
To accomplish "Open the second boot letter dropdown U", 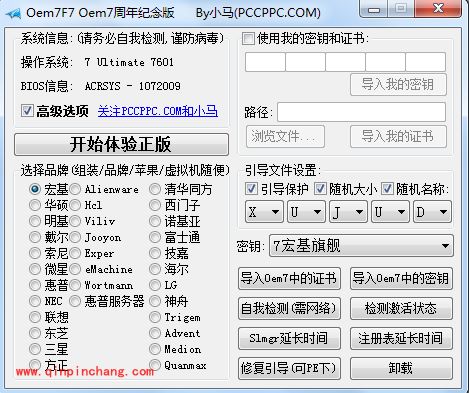I will point(306,212).
